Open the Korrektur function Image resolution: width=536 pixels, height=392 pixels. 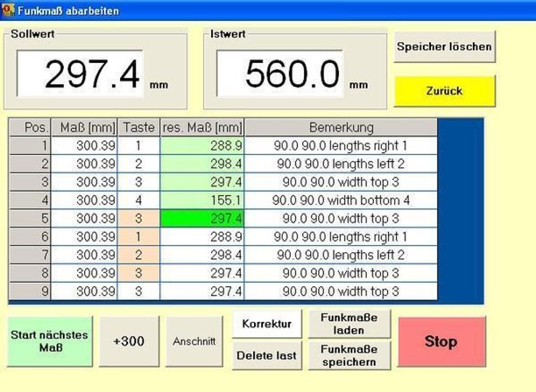tap(266, 324)
